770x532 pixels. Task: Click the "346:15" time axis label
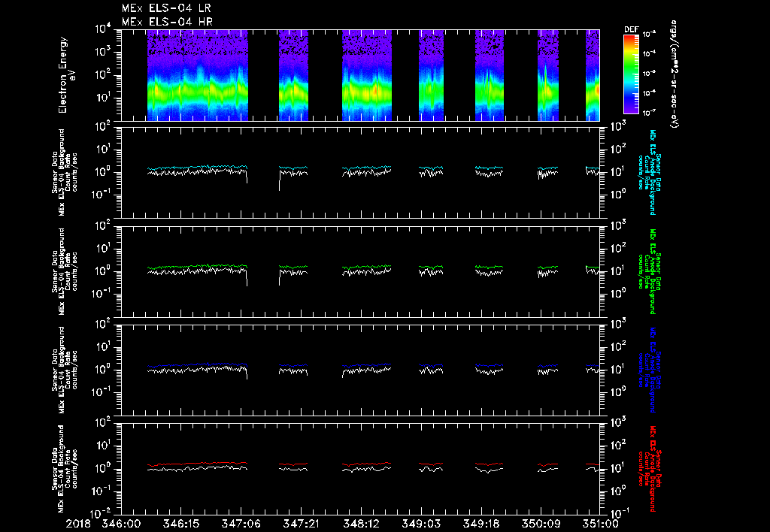[x=180, y=524]
